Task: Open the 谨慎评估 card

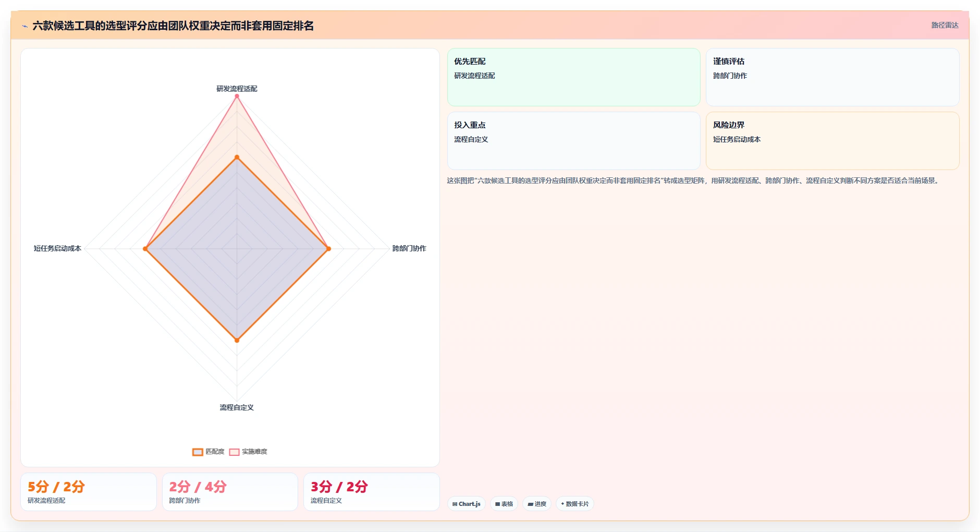Action: tap(832, 77)
